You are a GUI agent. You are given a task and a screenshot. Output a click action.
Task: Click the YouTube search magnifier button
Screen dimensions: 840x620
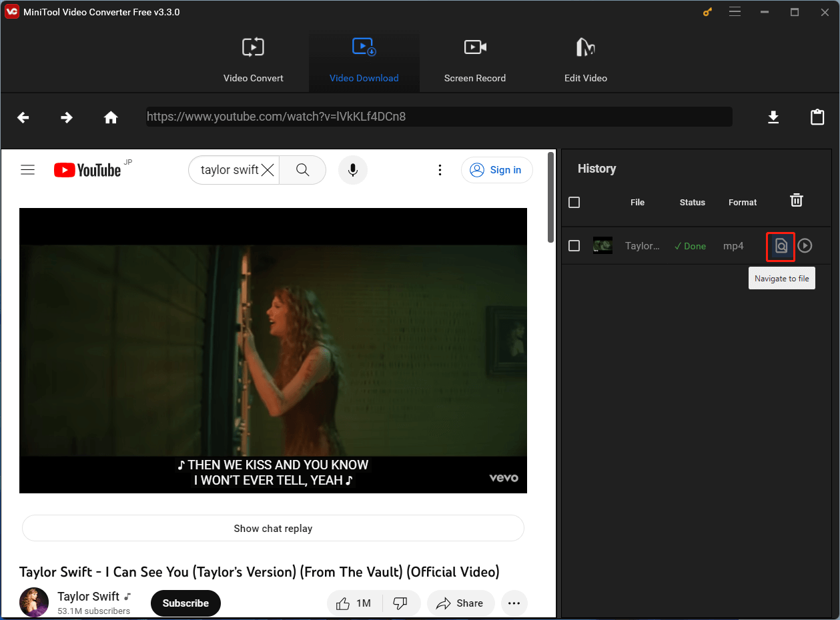click(302, 170)
